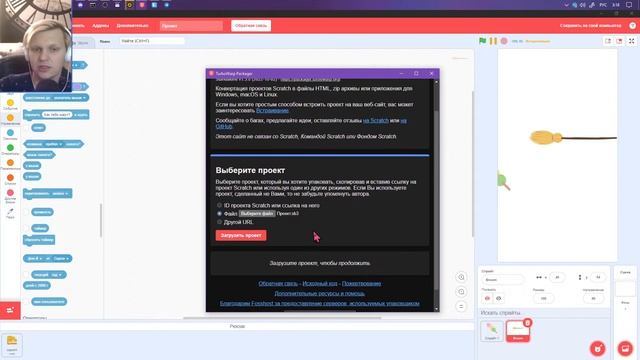This screenshot has width=640, height=360.
Task: Click the sprite size (Размер) field
Action: [x=543, y=298]
